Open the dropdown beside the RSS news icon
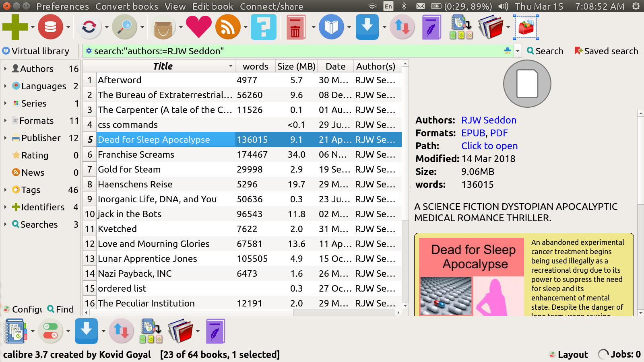This screenshot has width=644, height=362. (x=246, y=27)
